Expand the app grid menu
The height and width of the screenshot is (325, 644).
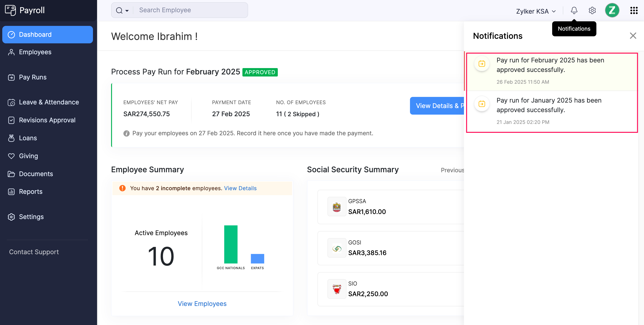(x=635, y=10)
